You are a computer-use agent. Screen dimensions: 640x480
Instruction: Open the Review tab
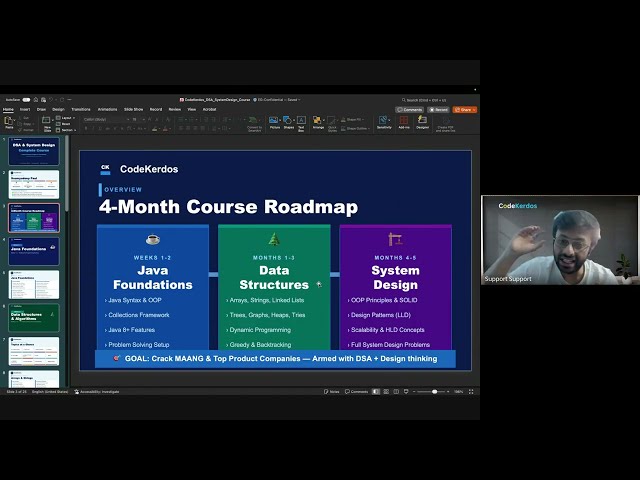click(175, 109)
